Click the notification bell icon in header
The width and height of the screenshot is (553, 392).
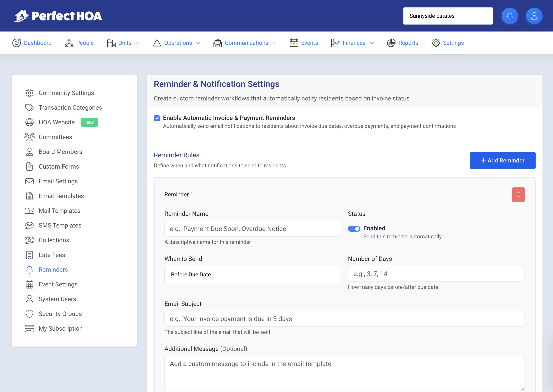pos(510,16)
